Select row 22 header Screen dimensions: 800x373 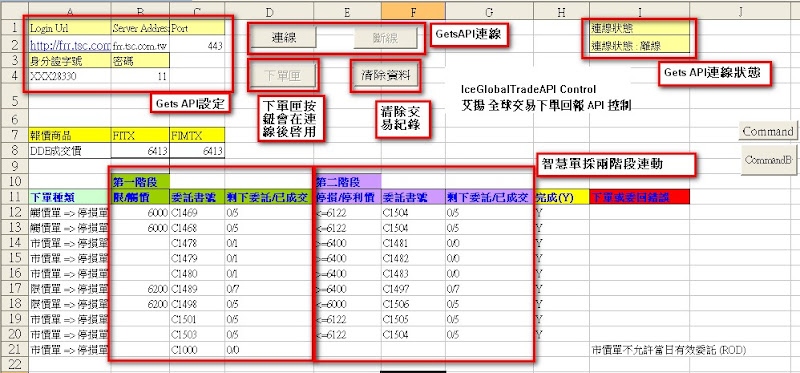click(14, 364)
